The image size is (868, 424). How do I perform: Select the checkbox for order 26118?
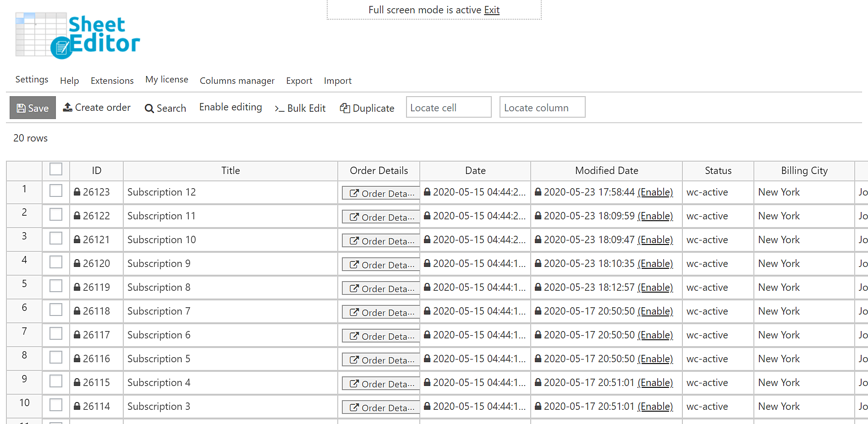point(56,310)
